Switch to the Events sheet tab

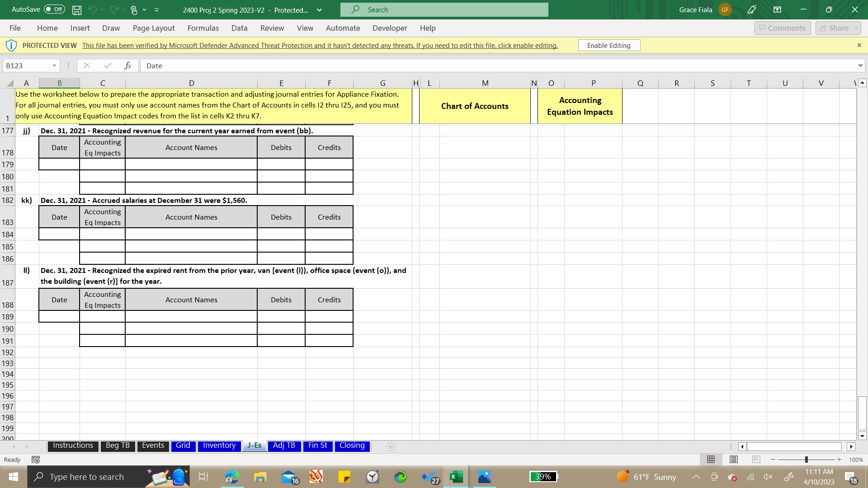coord(153,446)
